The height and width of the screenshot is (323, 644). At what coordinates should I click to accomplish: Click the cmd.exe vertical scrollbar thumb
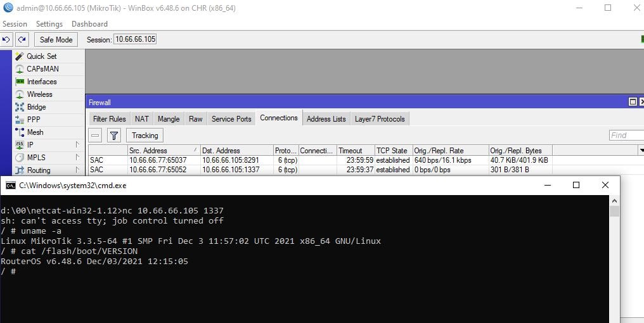(x=614, y=211)
